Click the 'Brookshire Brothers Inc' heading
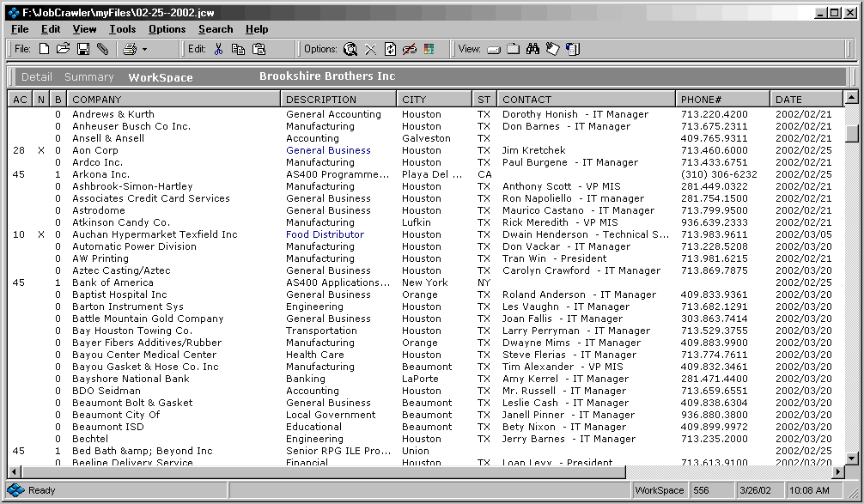The image size is (864, 504). click(327, 76)
